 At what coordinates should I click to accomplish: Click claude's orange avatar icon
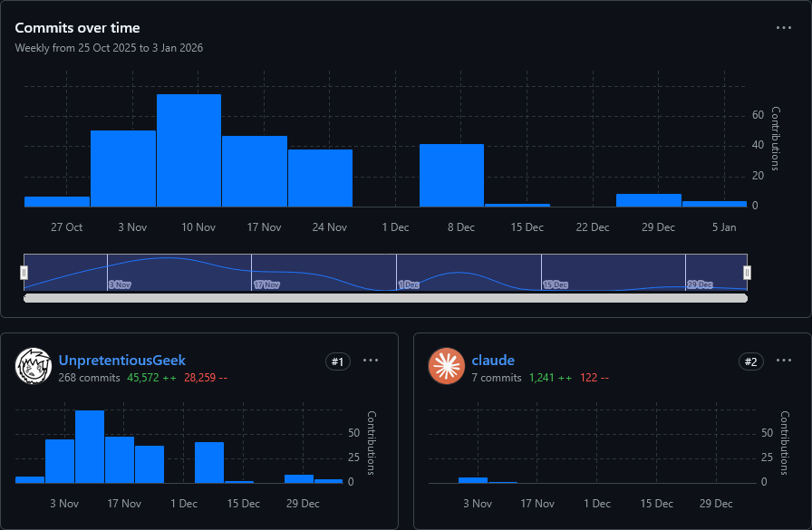446,366
